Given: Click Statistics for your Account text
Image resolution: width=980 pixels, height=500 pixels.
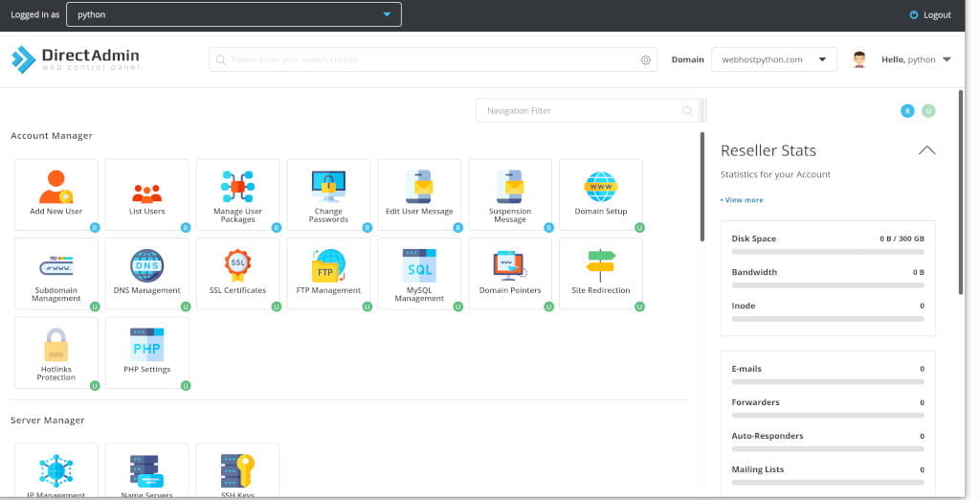Looking at the screenshot, I should coord(775,174).
